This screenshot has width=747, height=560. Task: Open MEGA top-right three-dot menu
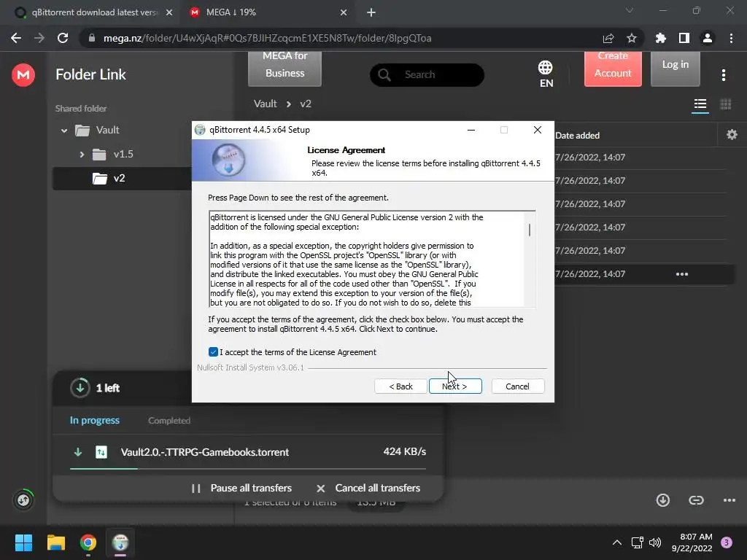[724, 75]
